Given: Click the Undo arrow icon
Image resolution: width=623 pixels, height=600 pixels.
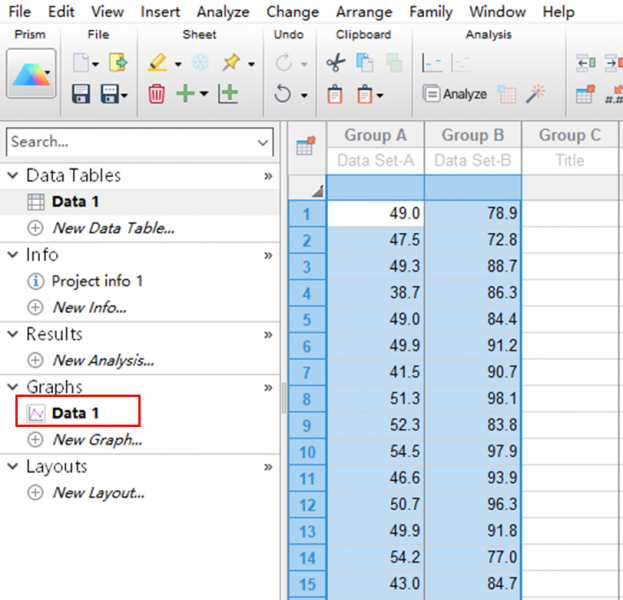Looking at the screenshot, I should (x=282, y=95).
